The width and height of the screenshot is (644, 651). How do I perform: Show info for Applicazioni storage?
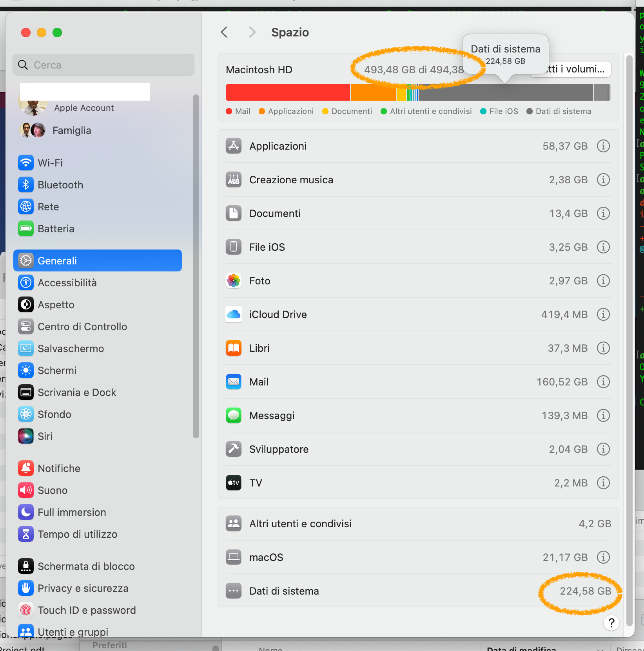603,146
